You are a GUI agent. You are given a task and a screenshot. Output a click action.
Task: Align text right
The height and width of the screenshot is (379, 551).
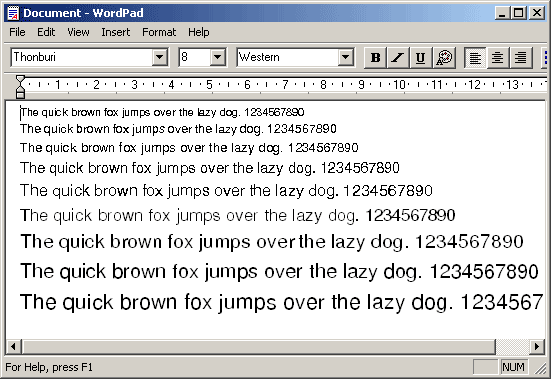520,58
